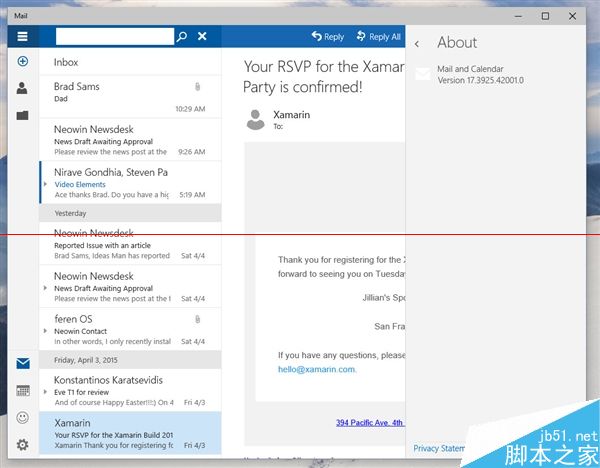Screen dimensions: 600x468
Task: Click the search magnifier icon
Action: point(182,36)
